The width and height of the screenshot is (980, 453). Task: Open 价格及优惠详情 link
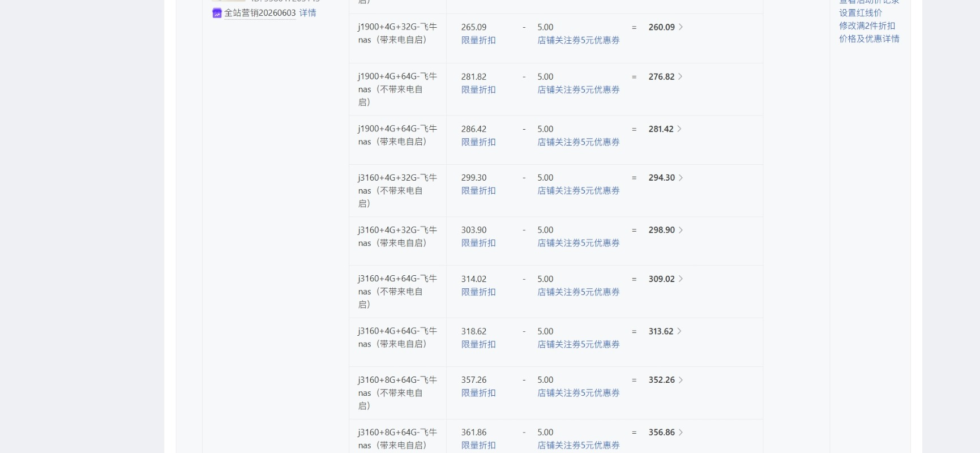point(869,39)
